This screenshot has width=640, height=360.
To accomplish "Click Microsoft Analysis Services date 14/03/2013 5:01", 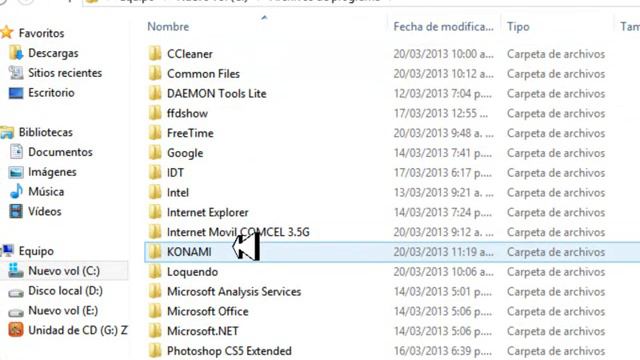I will 442,291.
